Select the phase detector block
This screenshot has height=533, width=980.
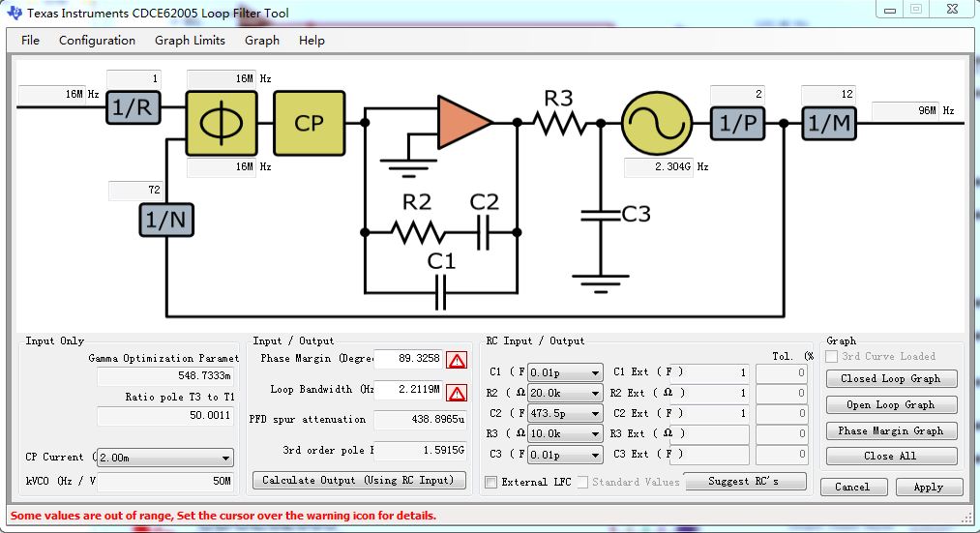(222, 123)
